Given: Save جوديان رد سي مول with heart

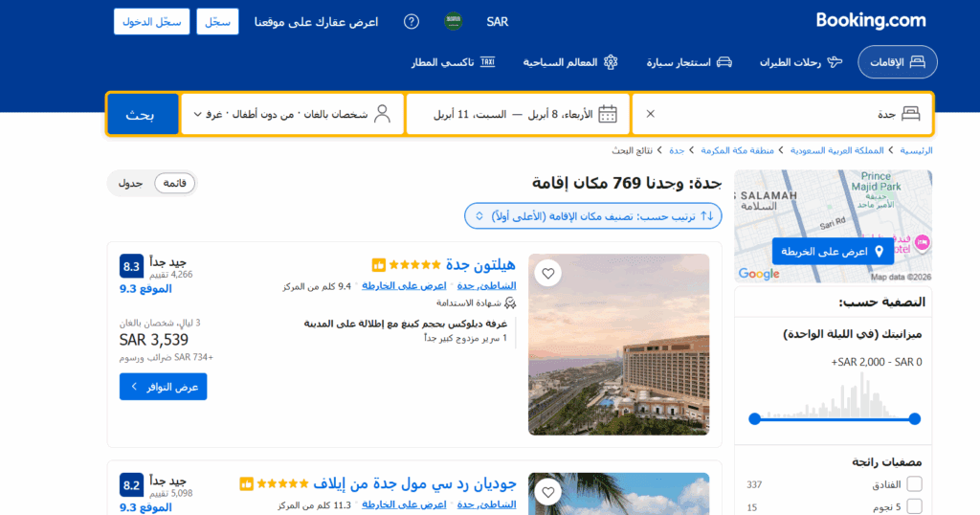Looking at the screenshot, I should 548,492.
